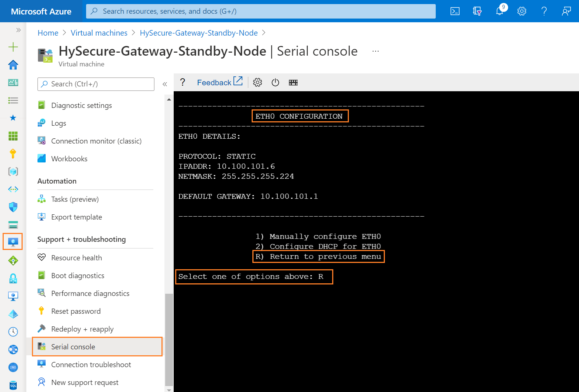The width and height of the screenshot is (579, 392).
Task: Open Favorites star icon in sidebar
Action: pyautogui.click(x=13, y=118)
